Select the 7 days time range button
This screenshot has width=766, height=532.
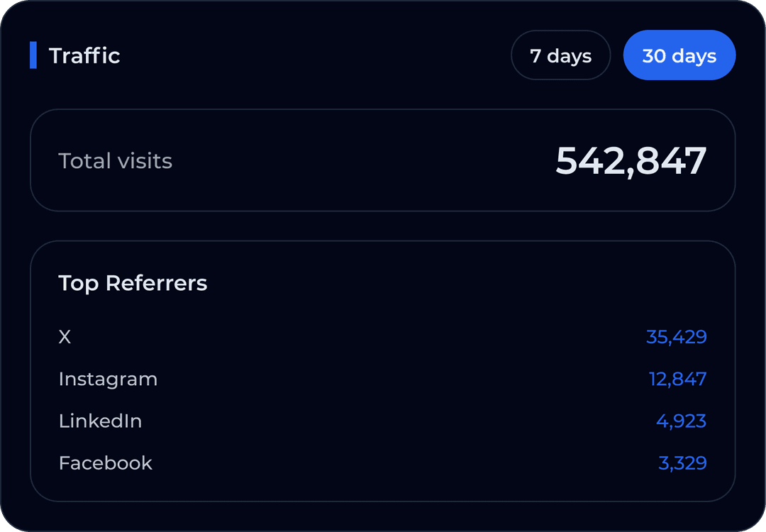click(560, 55)
